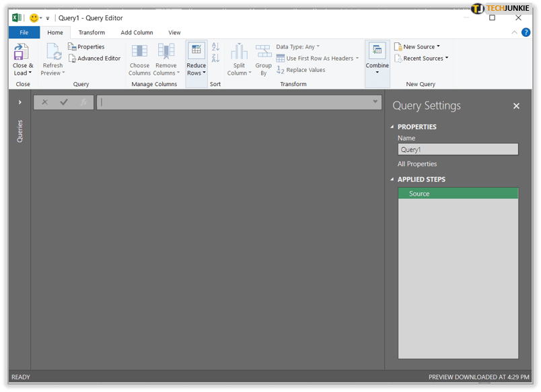
Task: Sort ascending with the A-Z icon
Action: [x=215, y=47]
